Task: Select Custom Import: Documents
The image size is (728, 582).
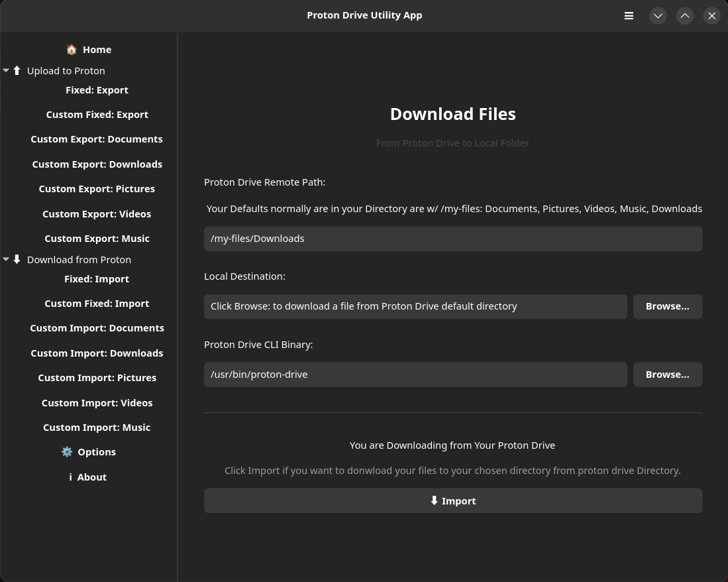Action: (97, 328)
